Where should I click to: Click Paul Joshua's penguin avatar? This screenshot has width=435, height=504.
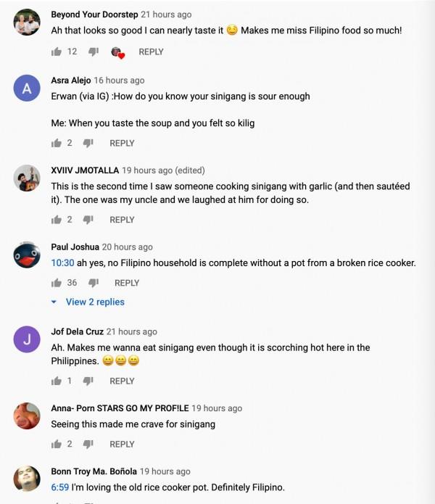[27, 255]
